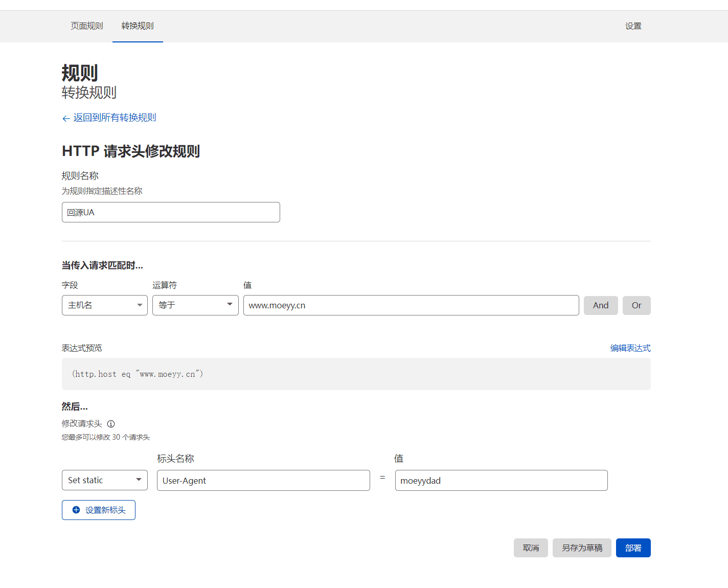Save rule with 另存为草稿 button
Screen dimensions: 728x588
(x=582, y=548)
